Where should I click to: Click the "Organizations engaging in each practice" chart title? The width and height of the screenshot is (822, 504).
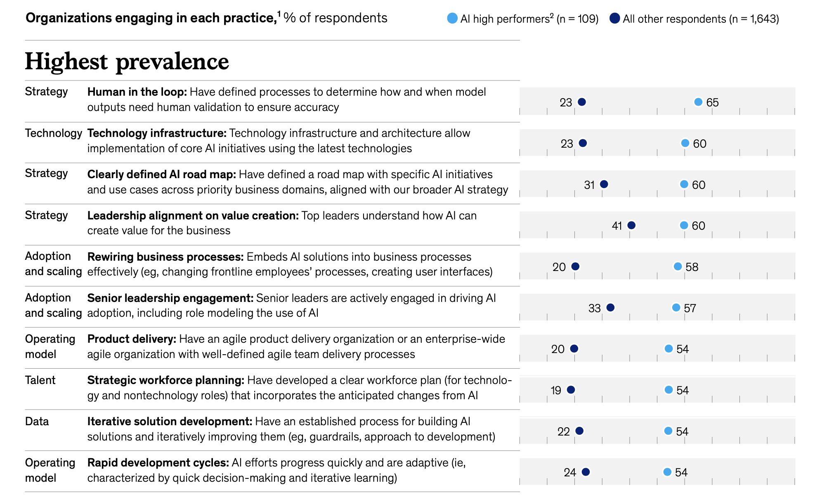tap(151, 18)
